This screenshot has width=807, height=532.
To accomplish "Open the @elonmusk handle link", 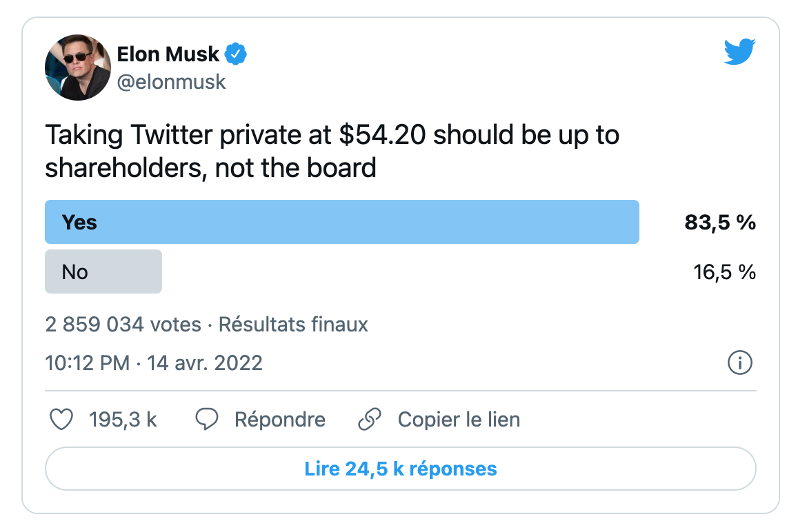I will click(171, 82).
